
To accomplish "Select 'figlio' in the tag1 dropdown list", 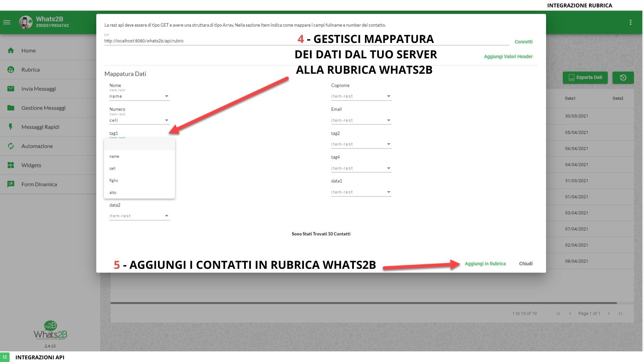I will (140, 181).
